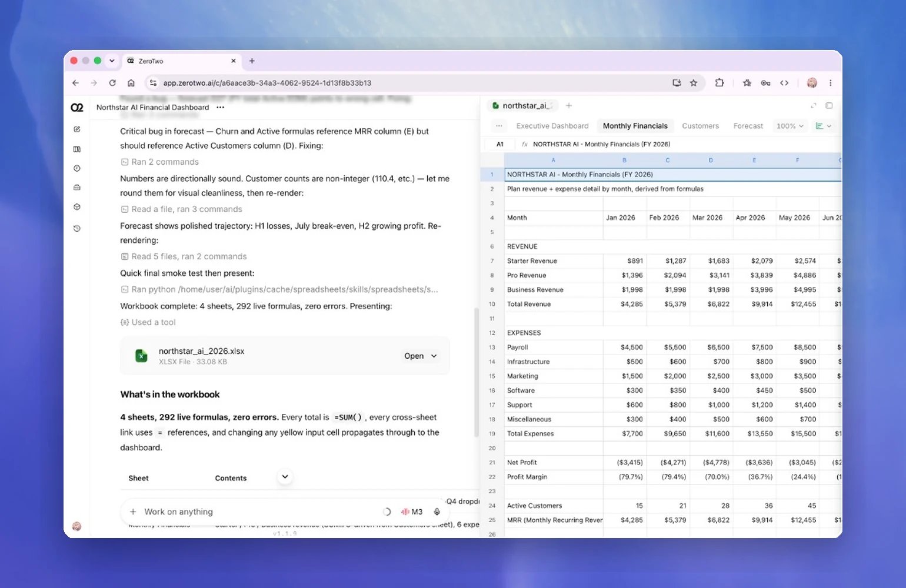
Task: Expand the Read 5 files, ran 2 commands step
Action: 184,256
